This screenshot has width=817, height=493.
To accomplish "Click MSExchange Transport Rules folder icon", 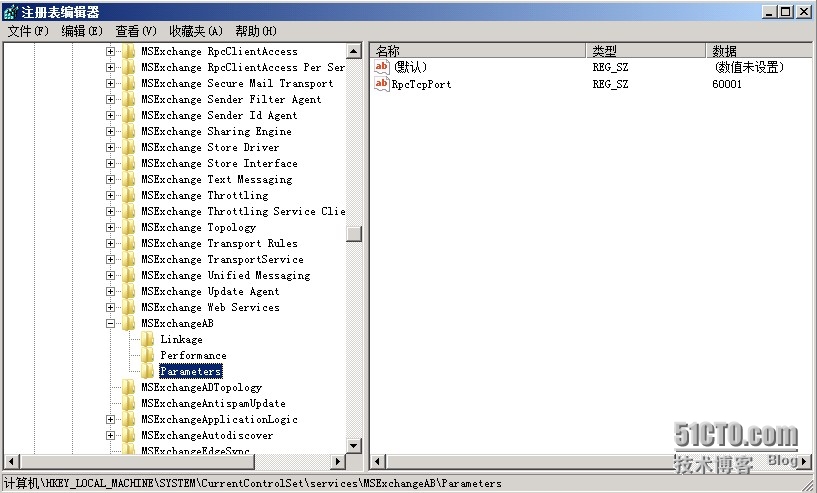I will click(x=128, y=243).
